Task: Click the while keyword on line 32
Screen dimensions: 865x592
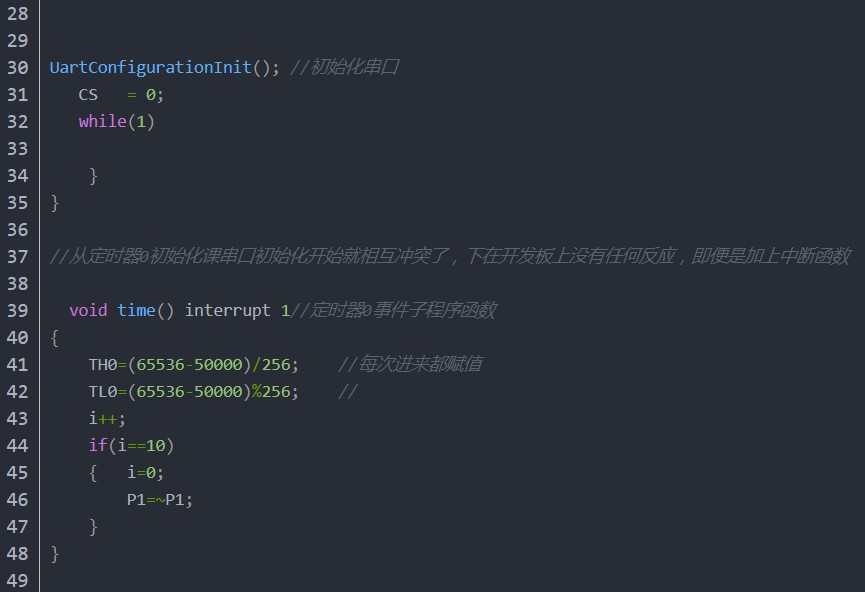Action: point(103,121)
